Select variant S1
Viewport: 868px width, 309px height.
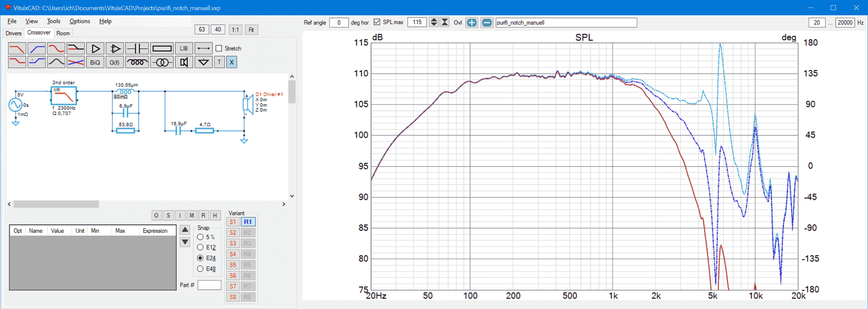coord(233,222)
